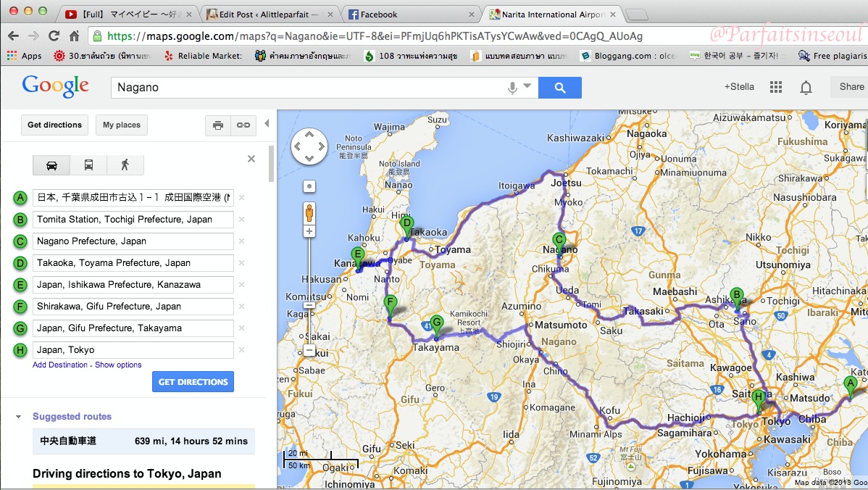Viewport: 868px width, 490px height.
Task: Zoom in with the plus button
Action: coord(309,231)
